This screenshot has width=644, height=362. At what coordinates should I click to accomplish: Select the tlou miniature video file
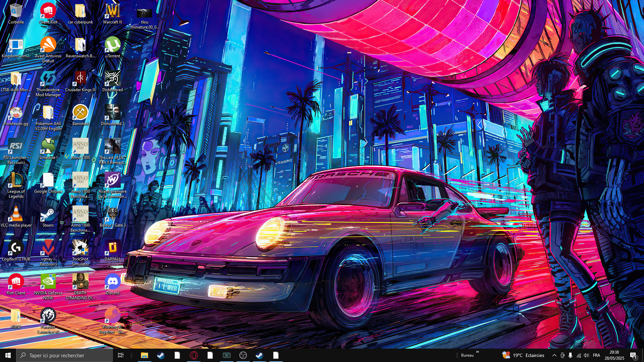pyautogui.click(x=145, y=16)
